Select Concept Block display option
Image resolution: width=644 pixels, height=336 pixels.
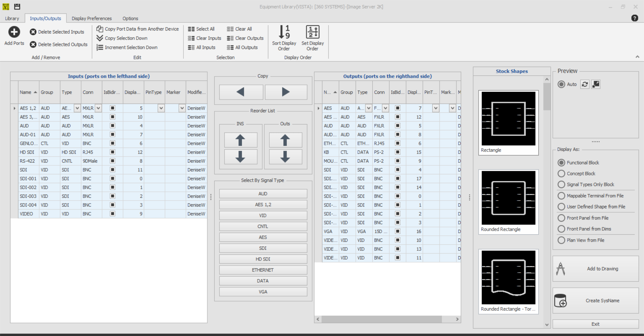tap(561, 174)
